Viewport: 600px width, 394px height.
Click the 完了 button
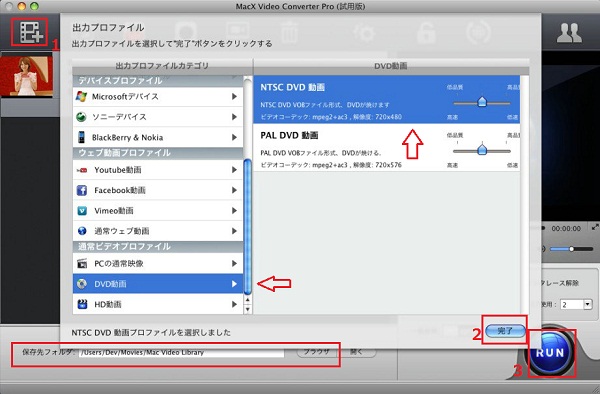(505, 331)
